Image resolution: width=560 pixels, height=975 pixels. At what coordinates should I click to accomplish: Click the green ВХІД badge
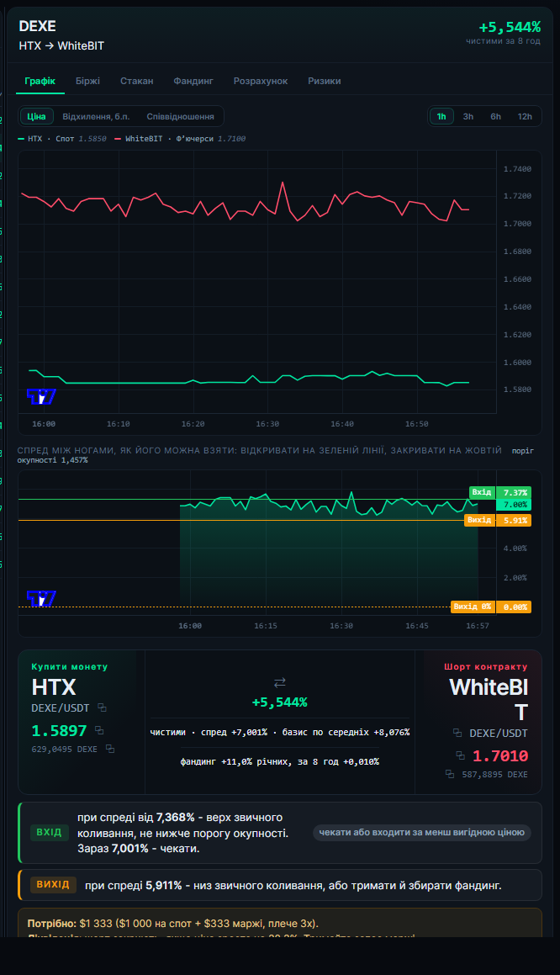tap(49, 832)
